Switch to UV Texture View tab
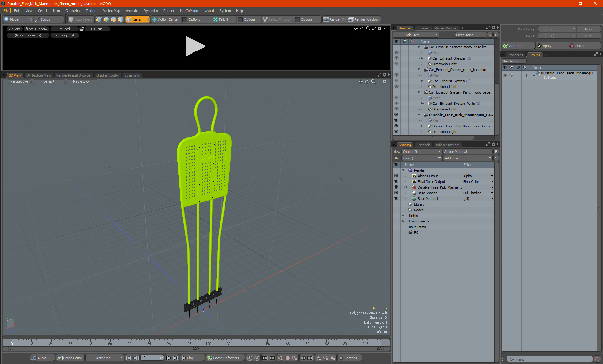Image resolution: width=603 pixels, height=364 pixels. coord(38,75)
